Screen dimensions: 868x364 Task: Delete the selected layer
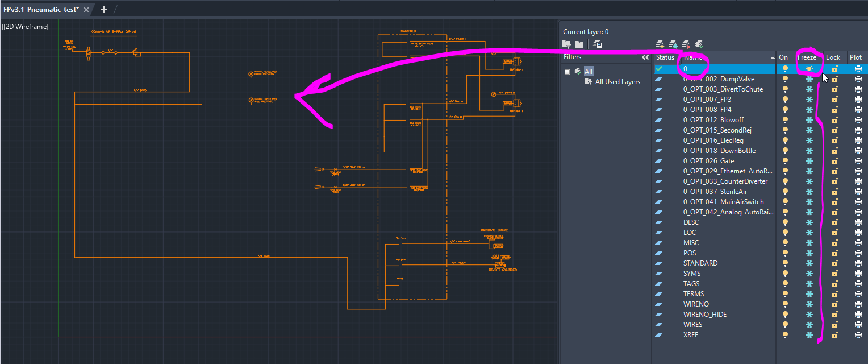686,44
